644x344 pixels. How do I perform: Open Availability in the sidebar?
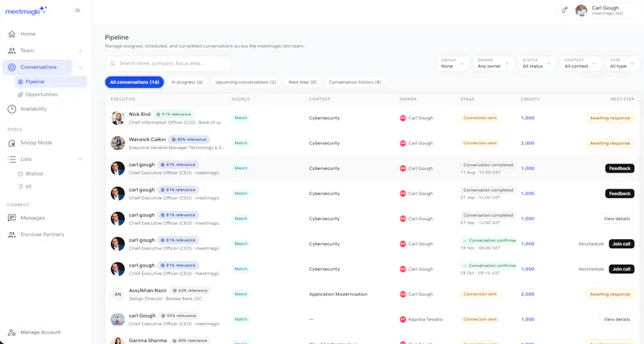[x=34, y=109]
